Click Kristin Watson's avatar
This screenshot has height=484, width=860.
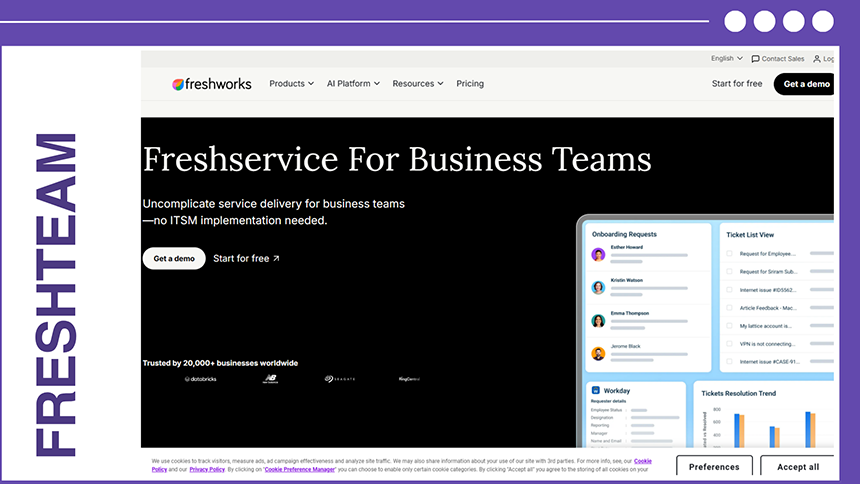click(x=598, y=288)
